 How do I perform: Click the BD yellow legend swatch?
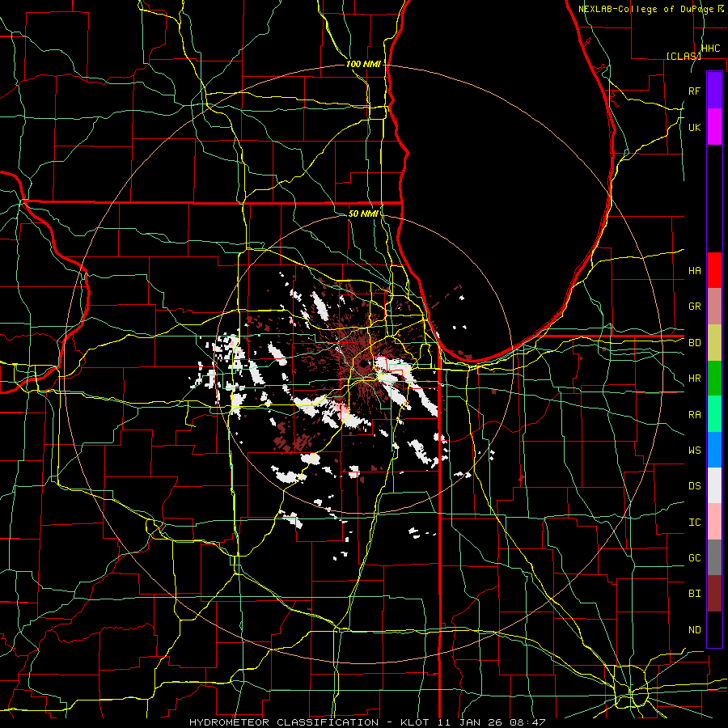[x=714, y=343]
